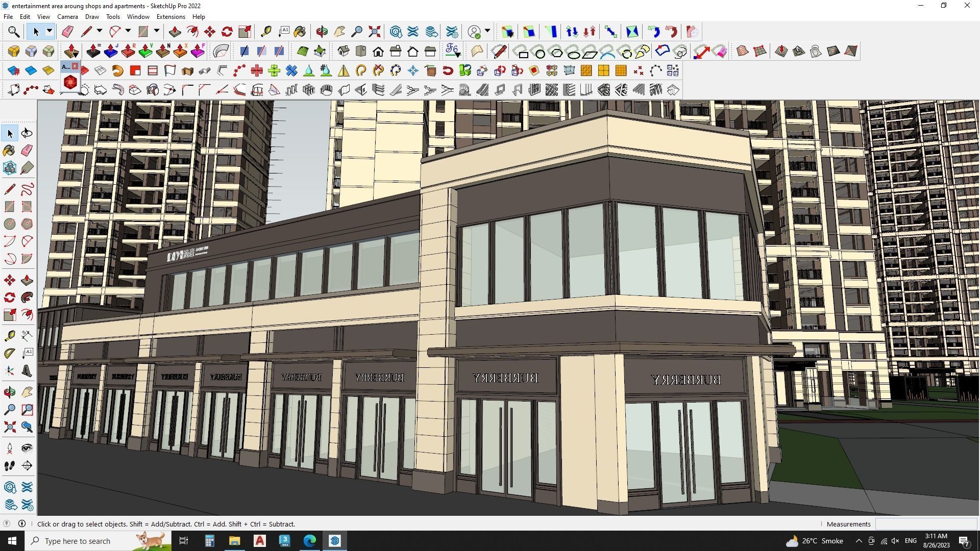The height and width of the screenshot is (551, 980).
Task: Pick the Circle drawing tool
Action: pyautogui.click(x=10, y=224)
